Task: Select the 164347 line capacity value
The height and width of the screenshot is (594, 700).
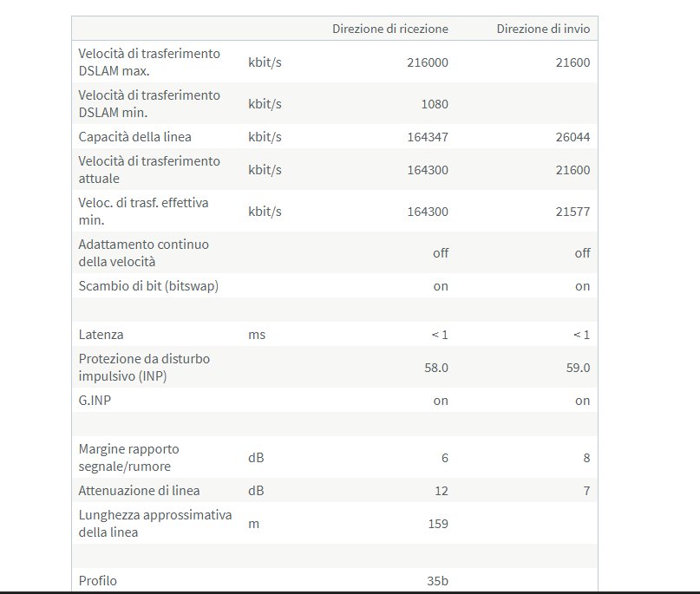Action: click(x=428, y=137)
